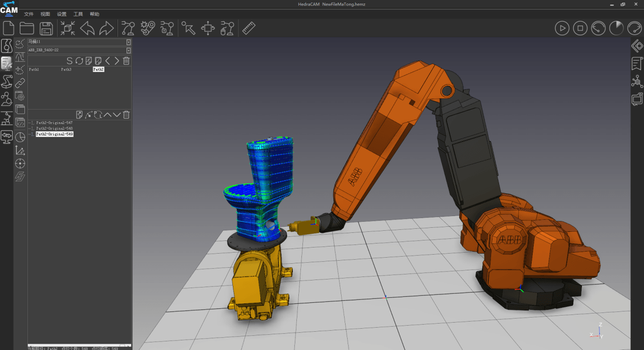Move to previous path with left chevron
The width and height of the screenshot is (644, 350).
click(107, 61)
